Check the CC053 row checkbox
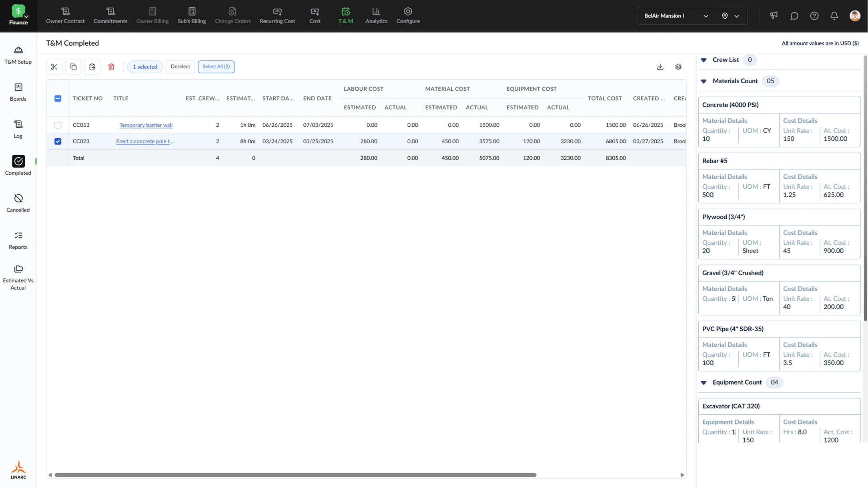This screenshot has width=868, height=488. pos(58,125)
